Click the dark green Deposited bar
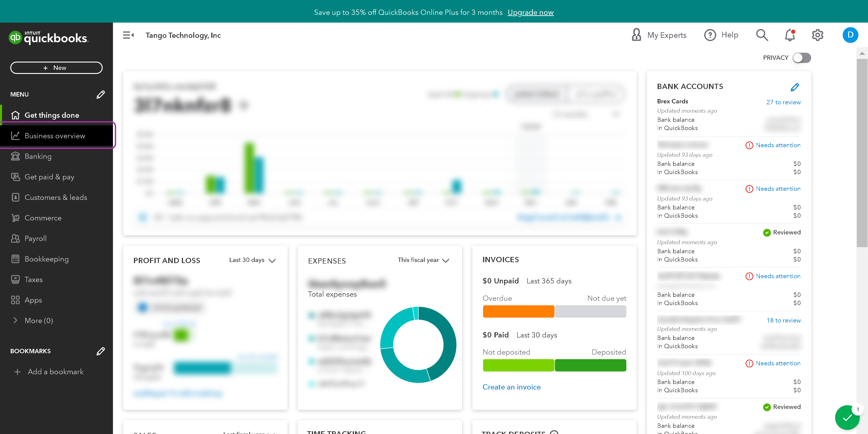The image size is (868, 434). pyautogui.click(x=590, y=365)
